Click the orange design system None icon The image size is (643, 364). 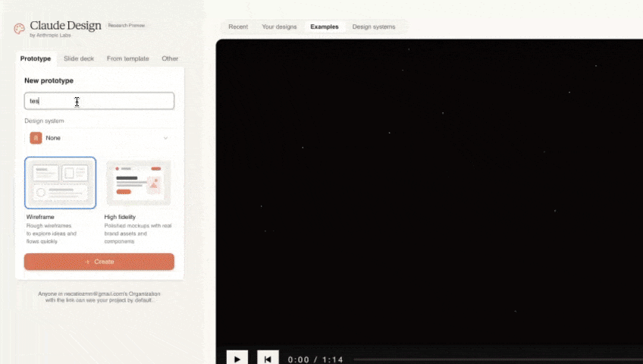pos(36,138)
